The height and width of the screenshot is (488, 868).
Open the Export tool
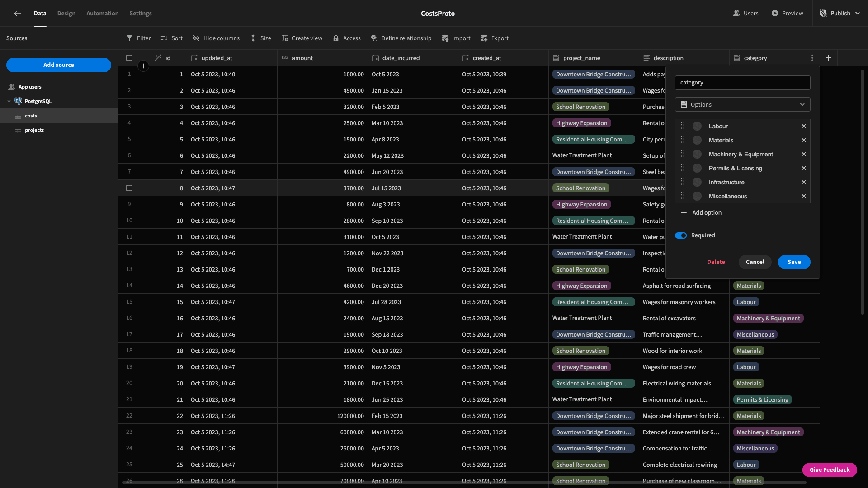[495, 38]
